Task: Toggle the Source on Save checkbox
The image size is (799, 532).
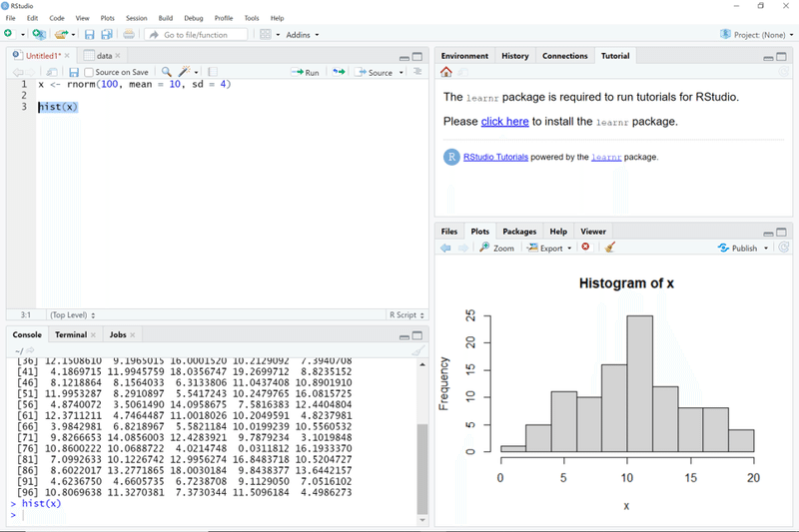Action: coord(89,72)
